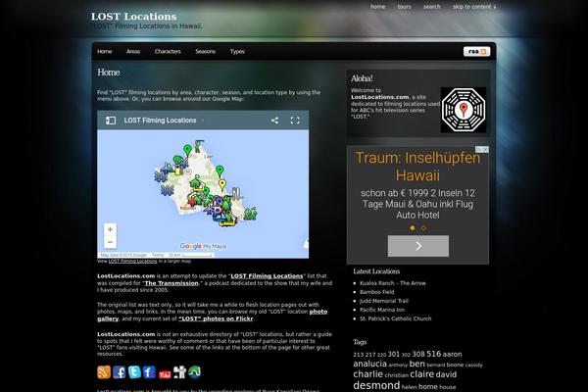
Task: Click 'skip to content' link
Action: (474, 7)
